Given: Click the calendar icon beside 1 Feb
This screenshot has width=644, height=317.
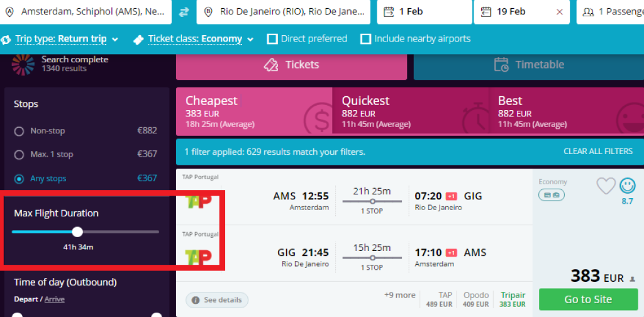Looking at the screenshot, I should click(x=389, y=12).
